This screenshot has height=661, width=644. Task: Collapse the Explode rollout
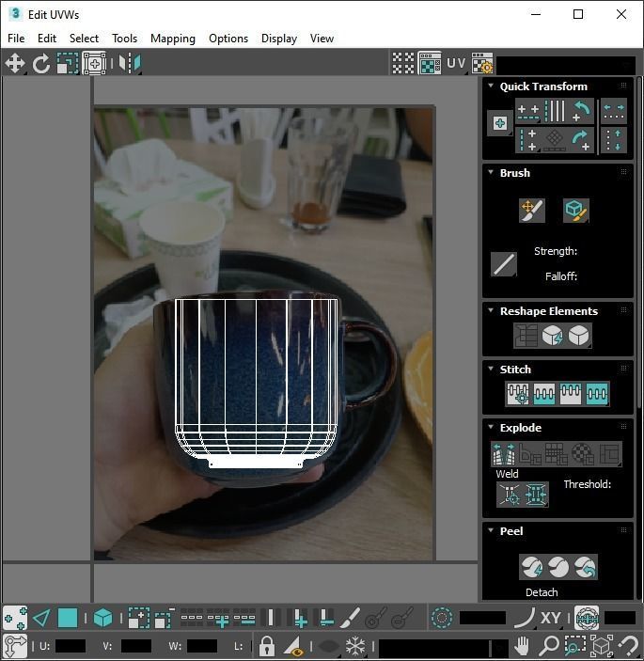click(491, 427)
